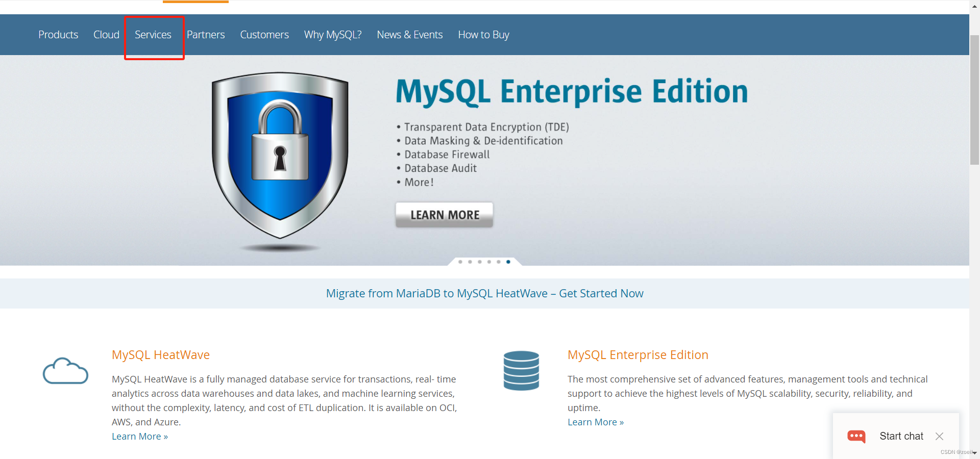Click the MySQL Enterprise Edition banner heading

(572, 92)
